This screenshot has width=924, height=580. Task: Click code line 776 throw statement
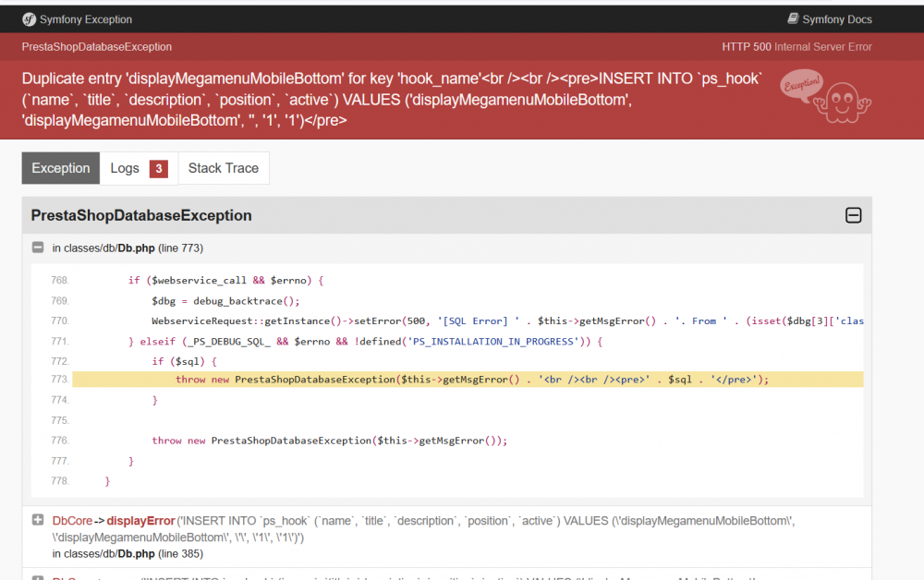(330, 441)
